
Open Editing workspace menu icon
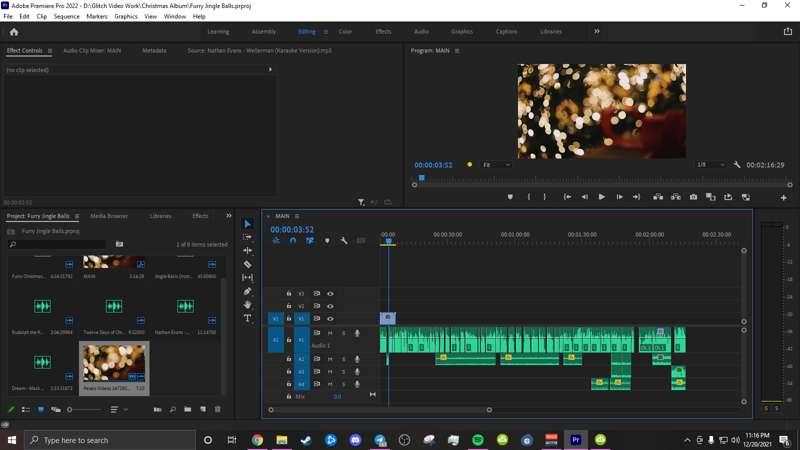pyautogui.click(x=326, y=32)
